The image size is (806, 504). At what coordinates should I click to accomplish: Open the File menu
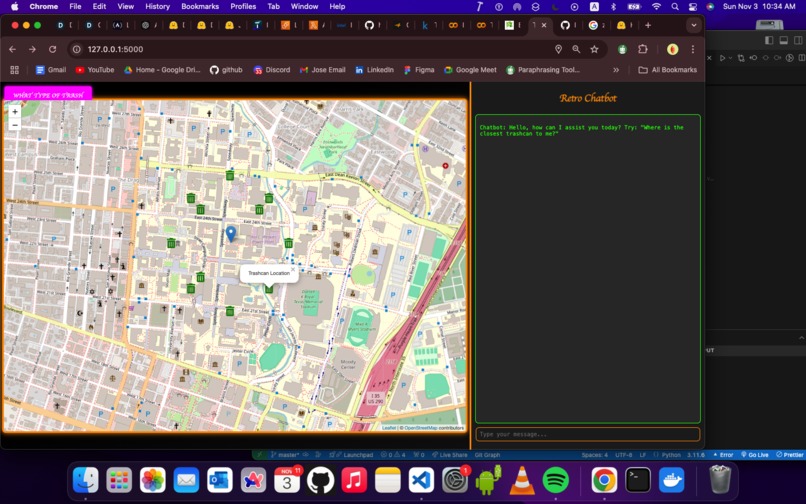75,7
